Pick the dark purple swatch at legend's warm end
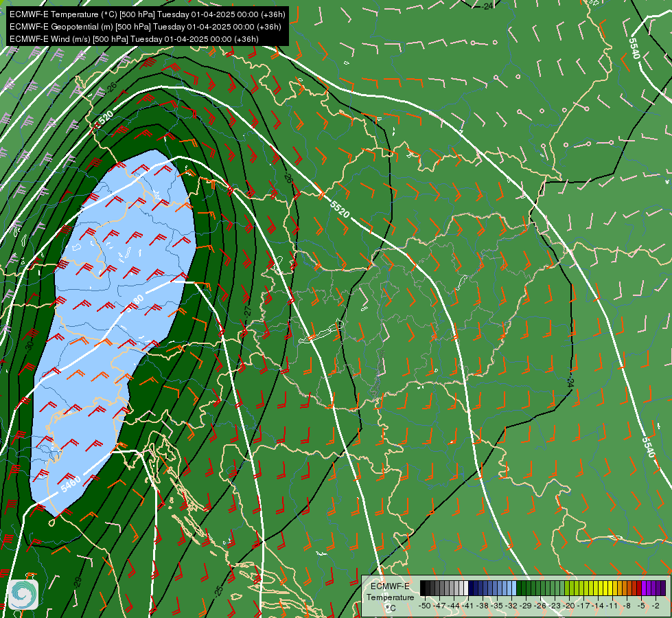This screenshot has width=672, height=618. [x=663, y=588]
